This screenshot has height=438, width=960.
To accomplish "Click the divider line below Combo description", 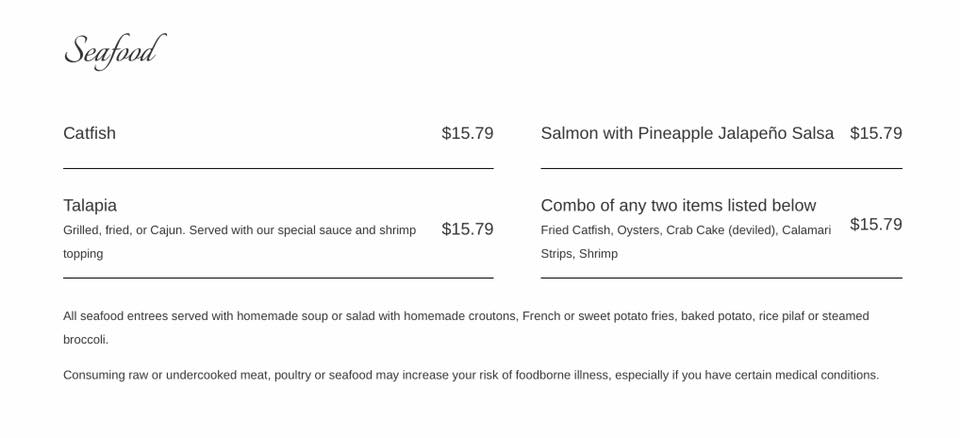I will click(x=721, y=278).
